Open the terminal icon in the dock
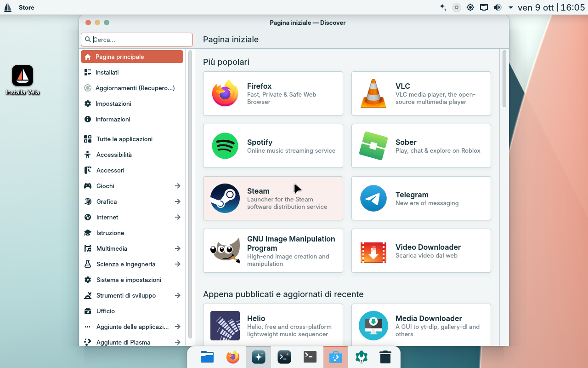The height and width of the screenshot is (368, 588). (x=310, y=357)
